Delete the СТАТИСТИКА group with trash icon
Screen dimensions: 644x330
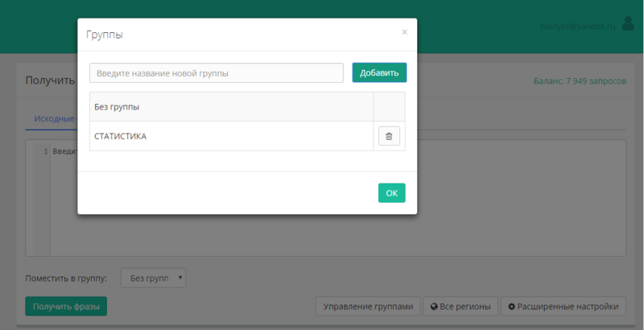(x=389, y=136)
